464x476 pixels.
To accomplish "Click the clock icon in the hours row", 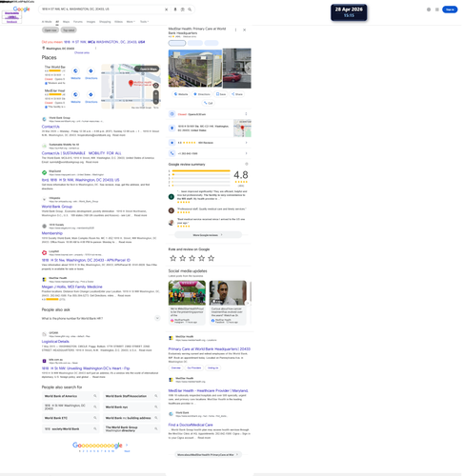I will pos(171,114).
